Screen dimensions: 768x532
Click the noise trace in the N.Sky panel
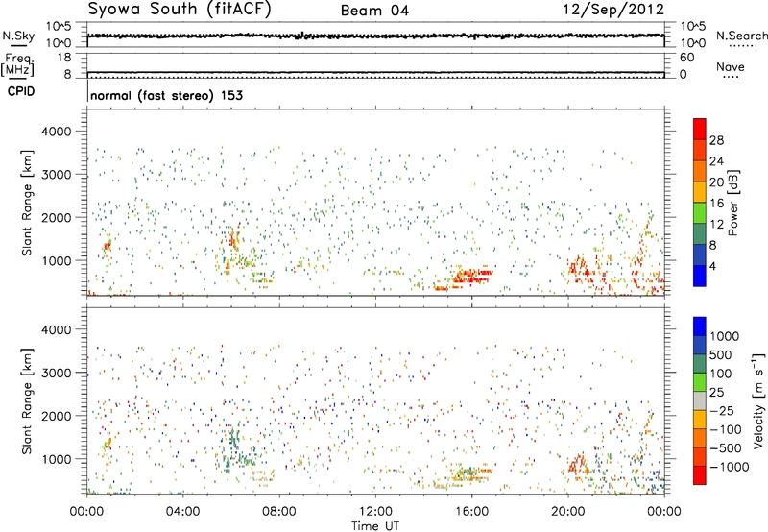click(375, 36)
